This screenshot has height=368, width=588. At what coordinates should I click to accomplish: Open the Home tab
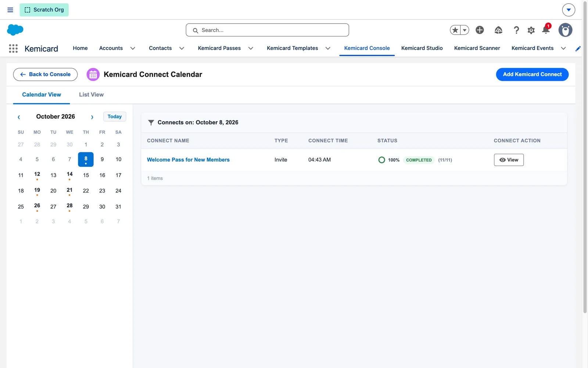coord(80,48)
